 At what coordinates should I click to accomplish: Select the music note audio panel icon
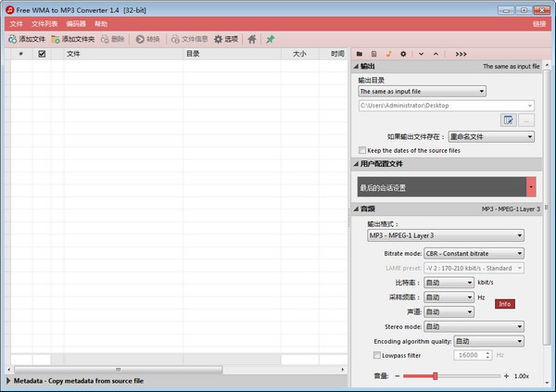389,54
